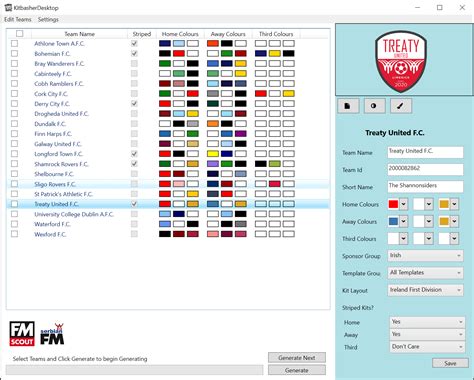
Task: Open the Template Group dropdown showing All Templates
Action: 425,273
